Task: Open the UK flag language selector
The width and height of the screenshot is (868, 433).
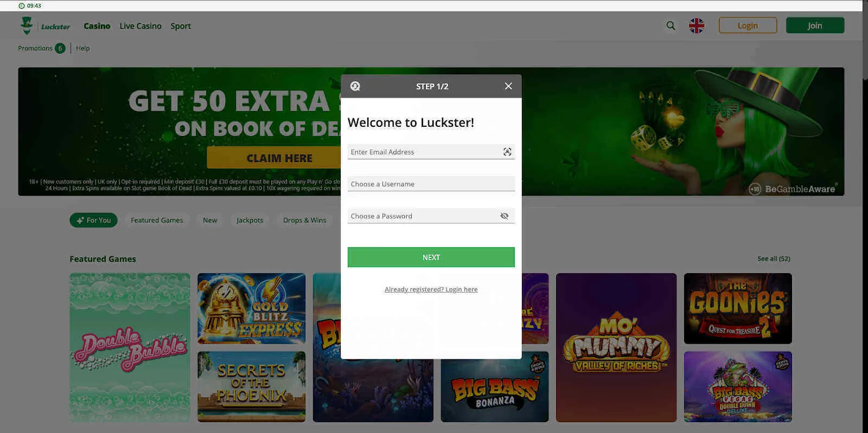Action: coord(697,25)
